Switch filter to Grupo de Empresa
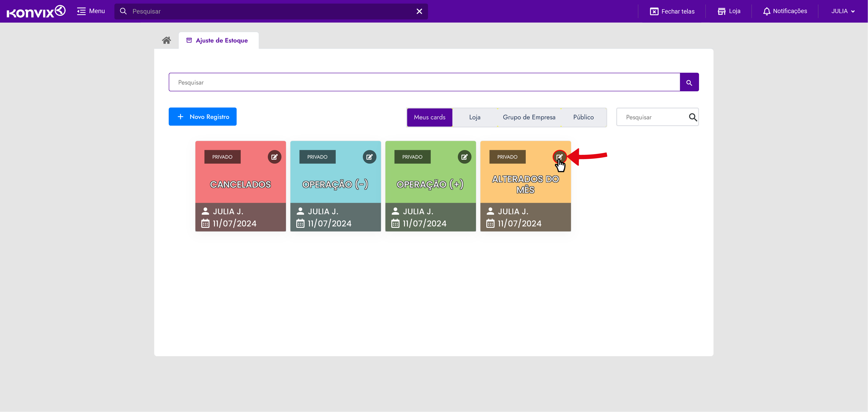The height and width of the screenshot is (412, 868). (x=529, y=117)
